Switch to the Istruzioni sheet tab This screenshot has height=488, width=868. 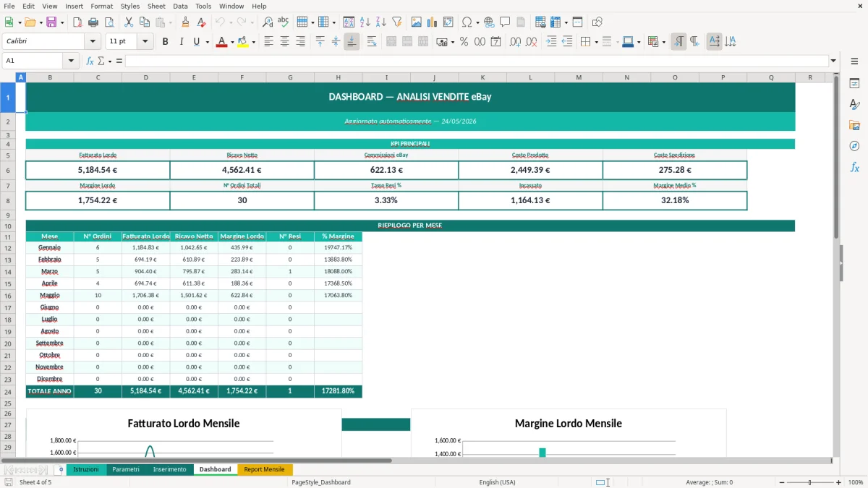click(86, 469)
